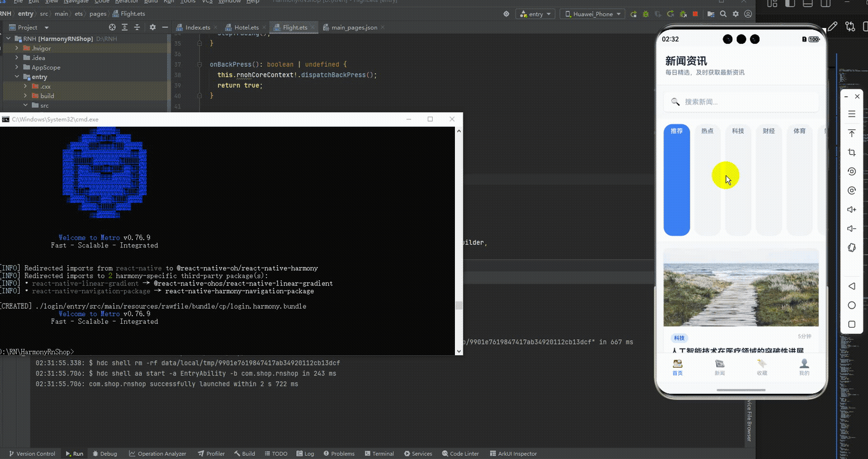The width and height of the screenshot is (868, 459).
Task: Open the Terminal tool window
Action: tap(379, 454)
